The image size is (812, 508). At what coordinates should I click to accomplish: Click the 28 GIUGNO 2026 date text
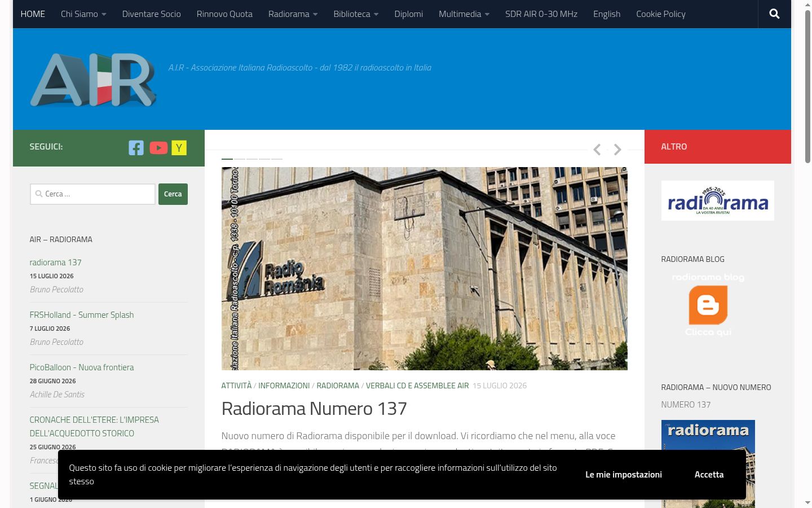tap(53, 381)
